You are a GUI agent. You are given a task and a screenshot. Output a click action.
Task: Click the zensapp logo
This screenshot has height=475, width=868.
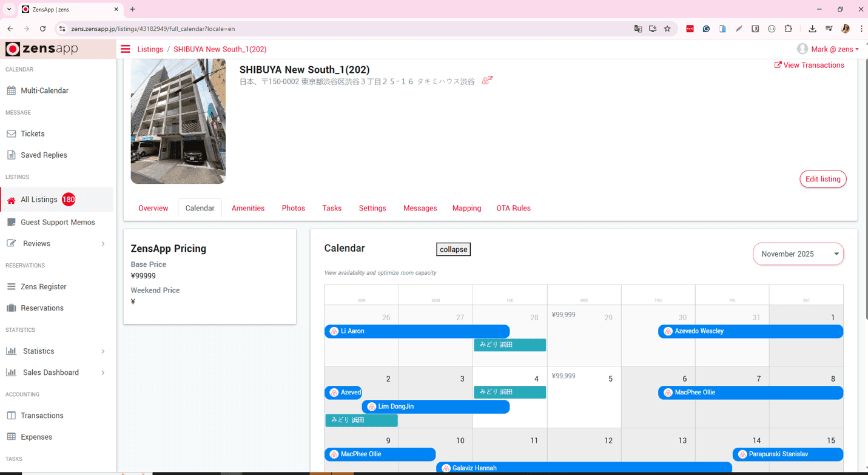[42, 49]
